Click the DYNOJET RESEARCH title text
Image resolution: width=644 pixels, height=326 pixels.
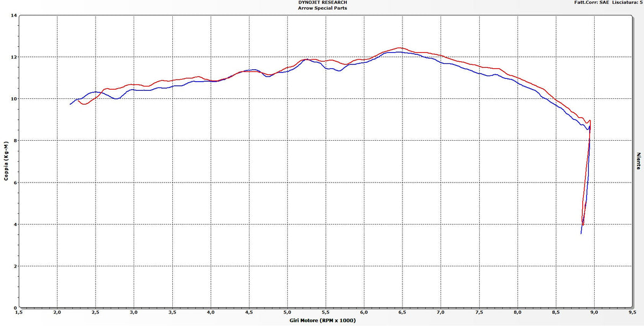(x=321, y=3)
